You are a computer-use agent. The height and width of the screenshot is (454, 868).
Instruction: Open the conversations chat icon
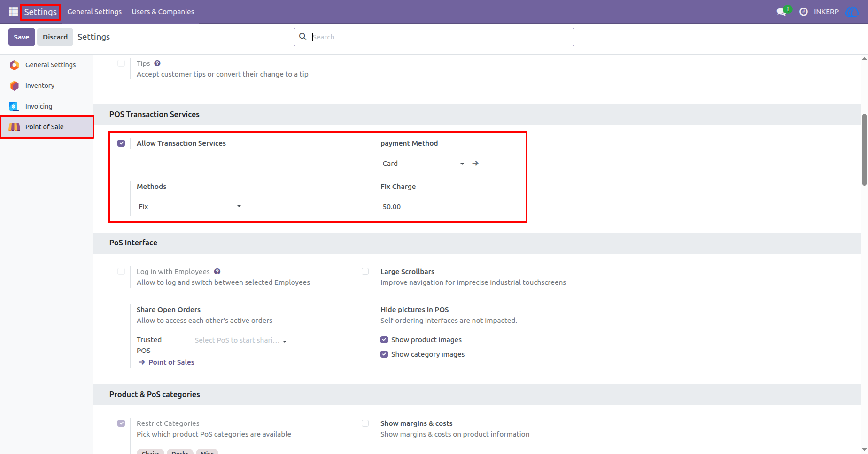[782, 11]
